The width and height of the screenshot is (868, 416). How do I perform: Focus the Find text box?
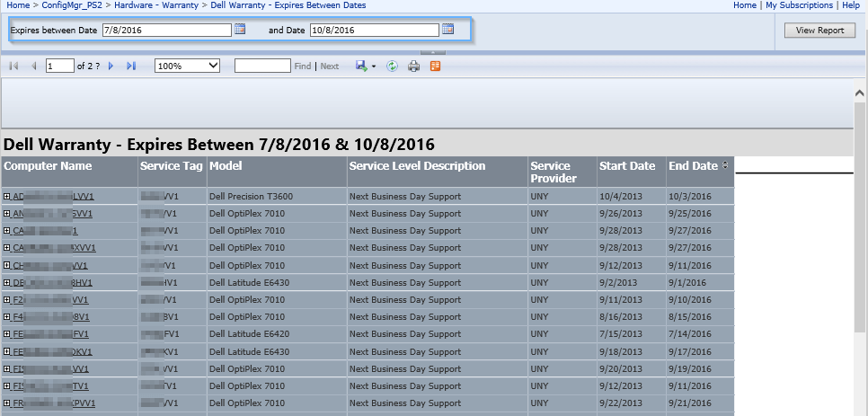[x=262, y=66]
